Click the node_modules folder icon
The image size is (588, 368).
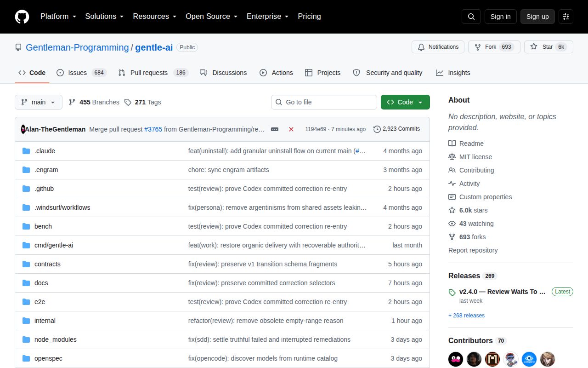point(26,339)
